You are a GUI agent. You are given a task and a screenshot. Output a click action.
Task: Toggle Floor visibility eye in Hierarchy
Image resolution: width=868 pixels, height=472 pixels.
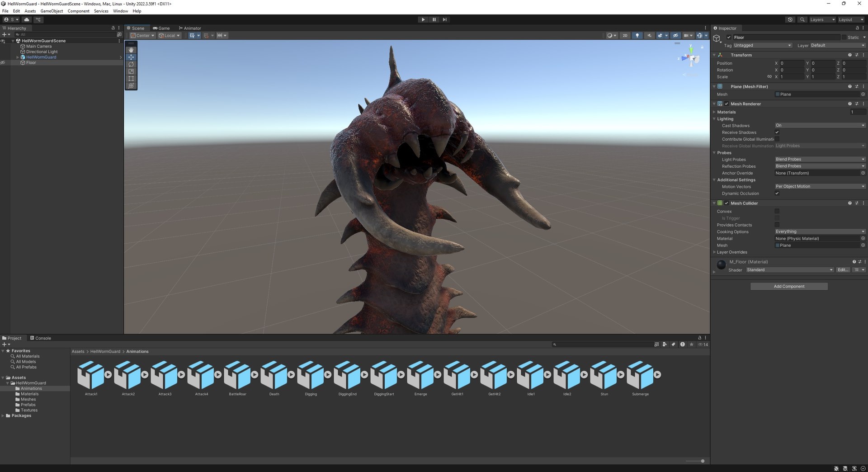tap(3, 62)
